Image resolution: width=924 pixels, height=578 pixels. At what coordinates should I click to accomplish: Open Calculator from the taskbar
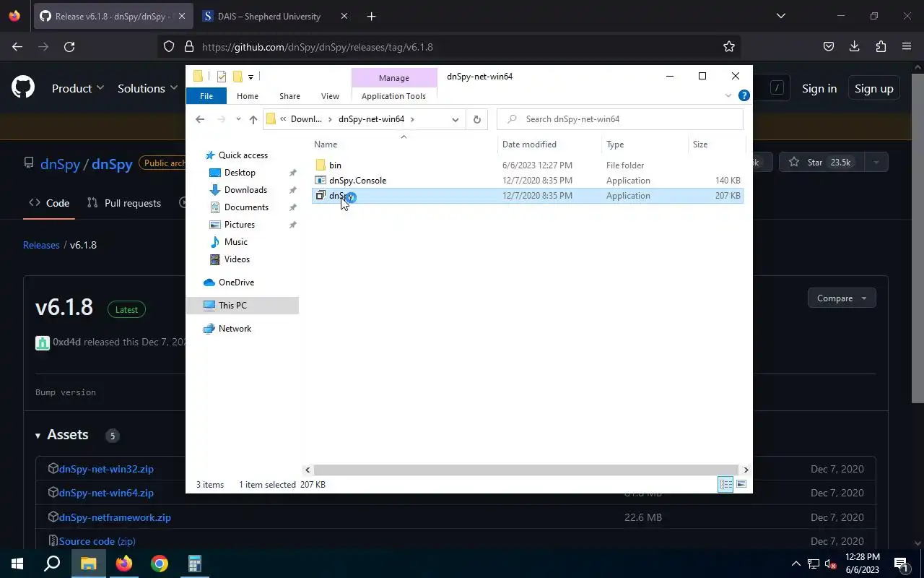click(194, 564)
